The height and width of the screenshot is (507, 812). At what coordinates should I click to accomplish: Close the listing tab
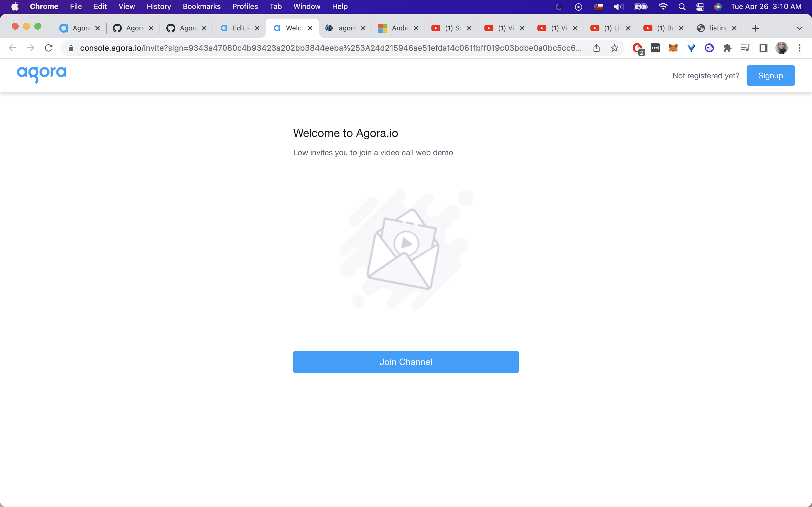point(734,28)
